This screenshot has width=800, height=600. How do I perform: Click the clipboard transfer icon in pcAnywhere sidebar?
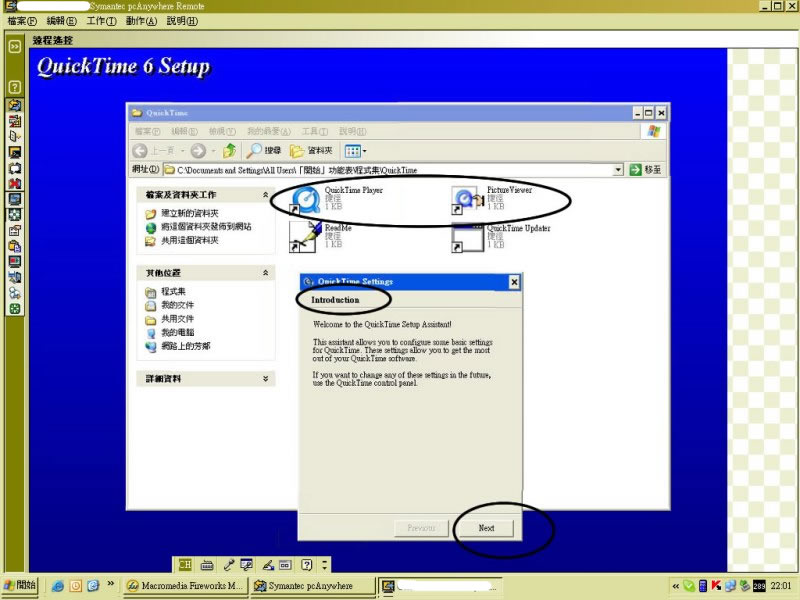pos(15,246)
